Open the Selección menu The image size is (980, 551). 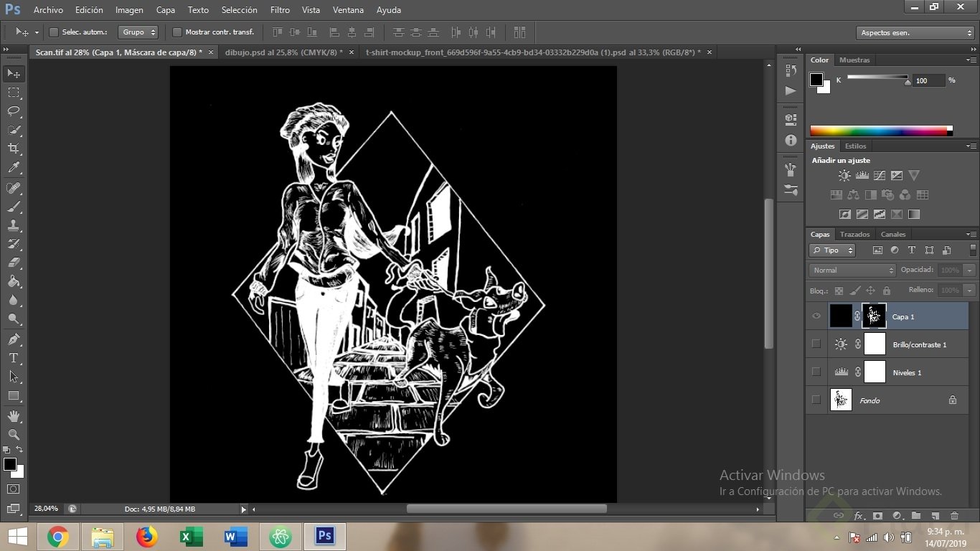coord(239,10)
